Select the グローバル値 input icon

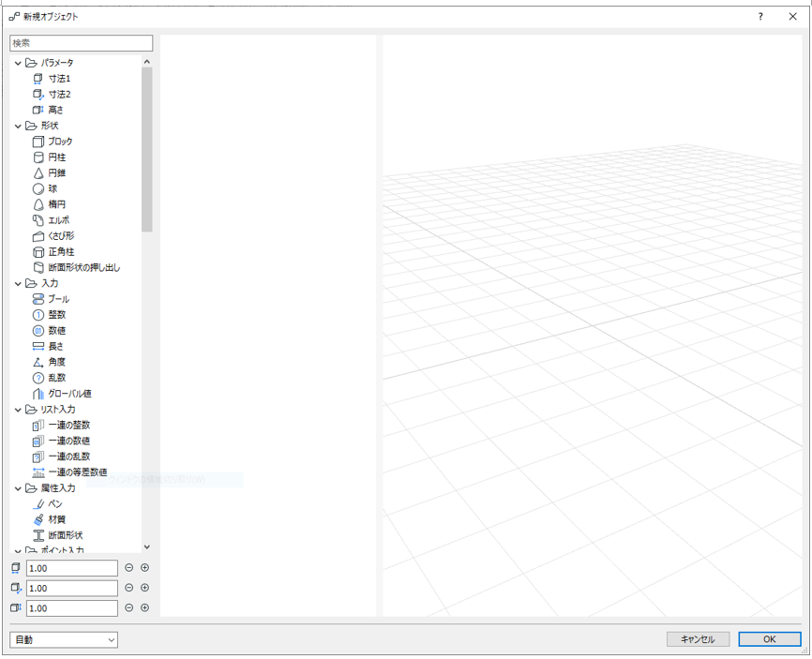(38, 394)
